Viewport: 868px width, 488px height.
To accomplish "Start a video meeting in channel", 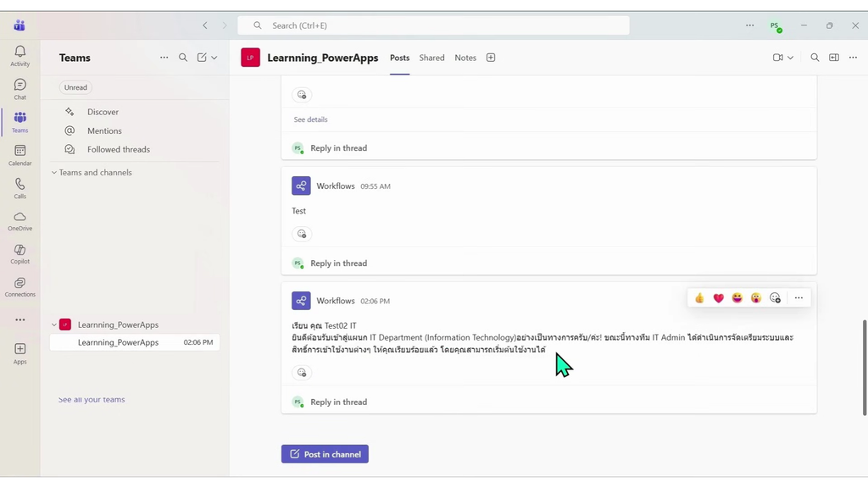I will coord(778,58).
